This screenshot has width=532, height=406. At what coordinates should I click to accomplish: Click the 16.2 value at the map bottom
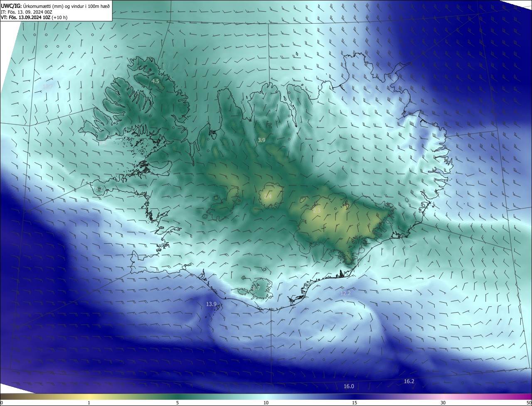click(x=409, y=381)
